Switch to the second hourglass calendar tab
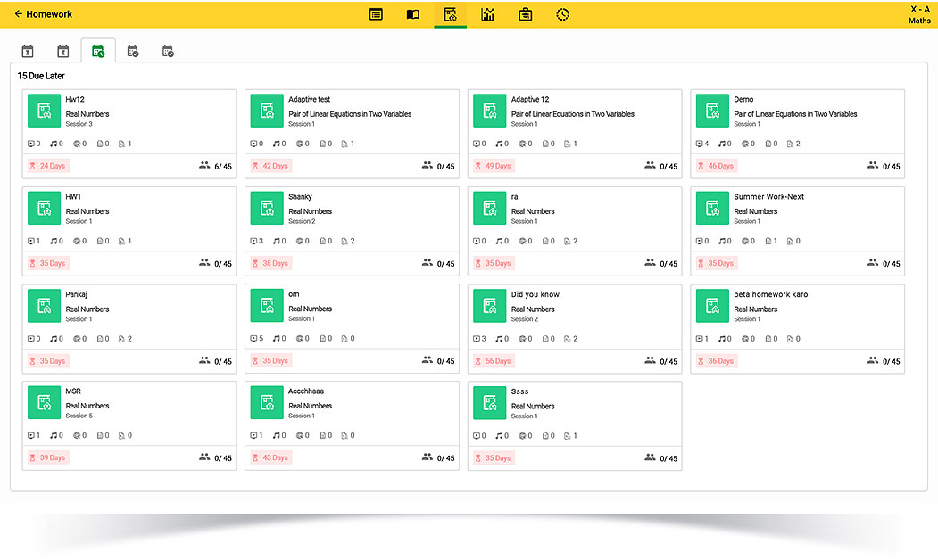The height and width of the screenshot is (560, 938). 62,52
